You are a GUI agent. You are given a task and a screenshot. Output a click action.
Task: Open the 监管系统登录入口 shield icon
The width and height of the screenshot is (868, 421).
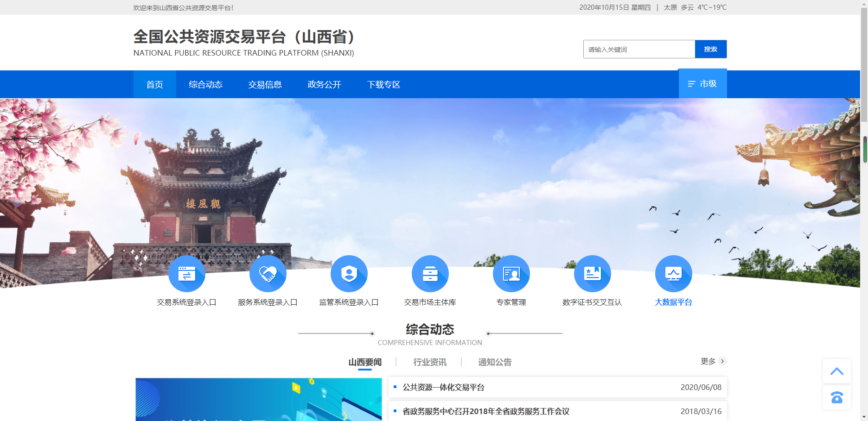pos(349,274)
